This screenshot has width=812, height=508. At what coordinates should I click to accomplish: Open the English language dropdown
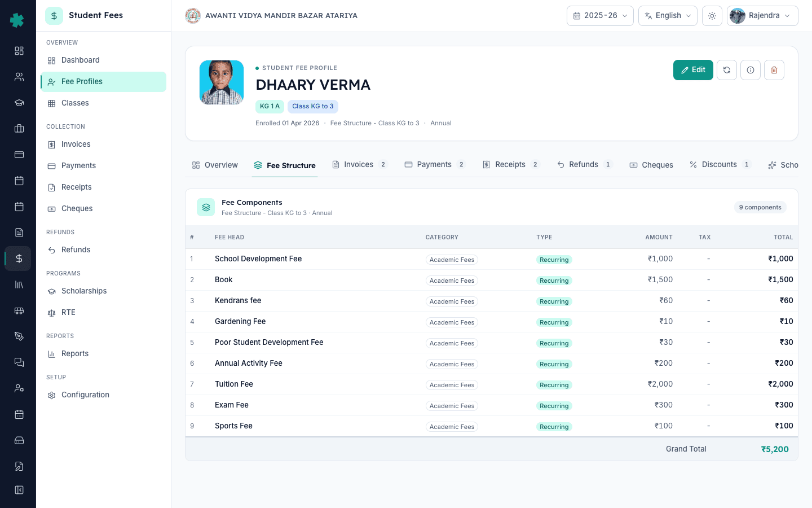[668, 16]
